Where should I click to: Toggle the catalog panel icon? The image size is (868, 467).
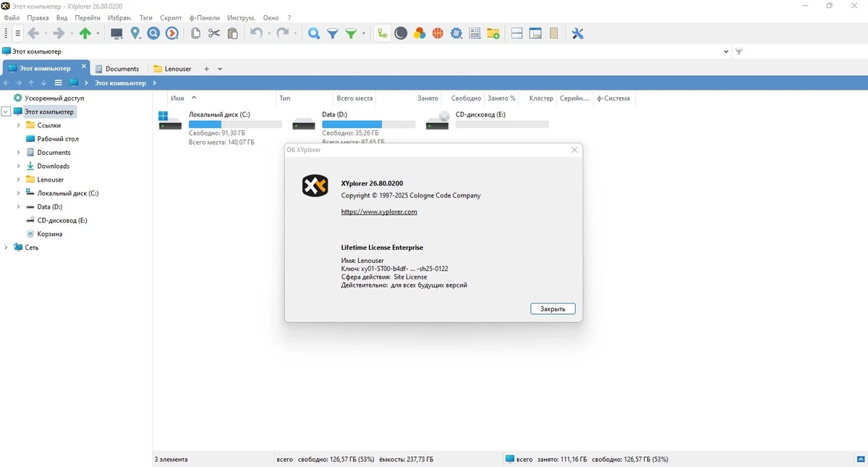coord(554,33)
